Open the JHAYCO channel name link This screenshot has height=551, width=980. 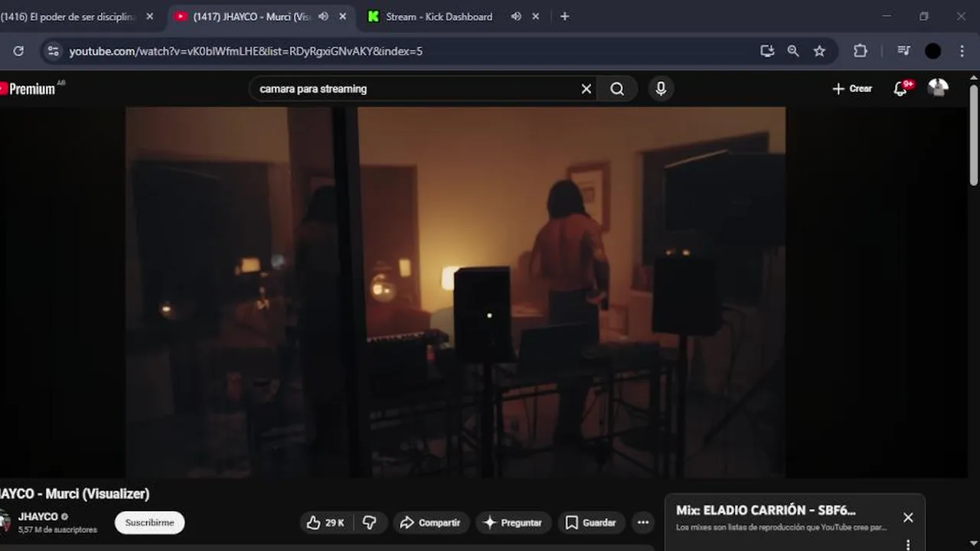pos(38,517)
